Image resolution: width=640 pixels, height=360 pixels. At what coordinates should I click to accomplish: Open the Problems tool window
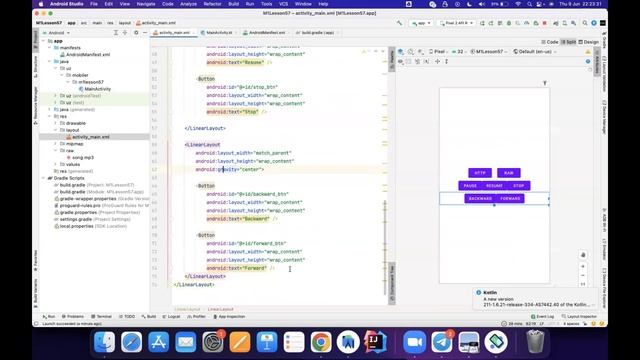point(73,317)
